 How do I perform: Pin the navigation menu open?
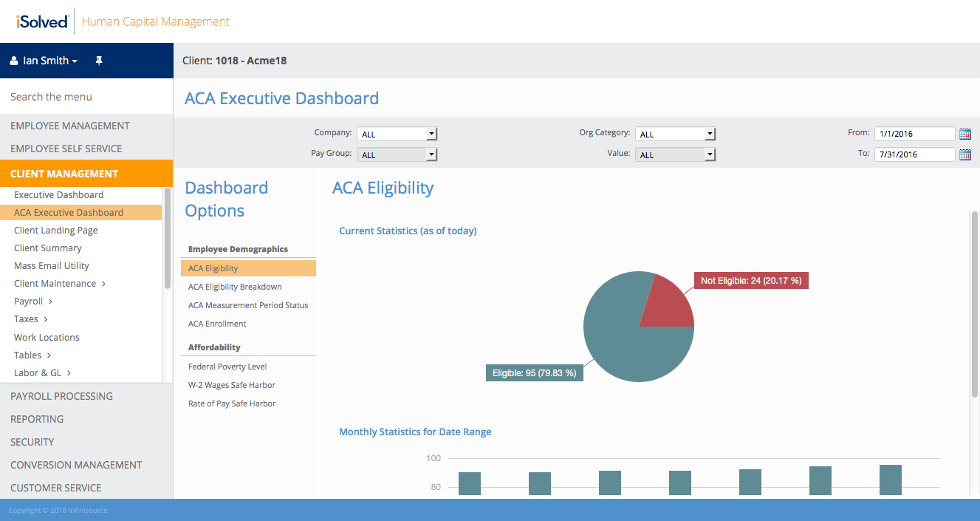(x=99, y=61)
